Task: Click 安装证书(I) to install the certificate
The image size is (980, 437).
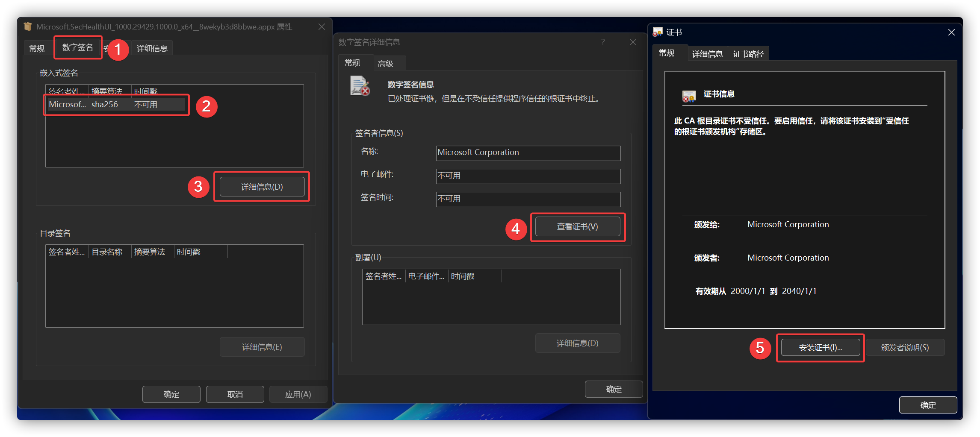Action: pos(820,347)
